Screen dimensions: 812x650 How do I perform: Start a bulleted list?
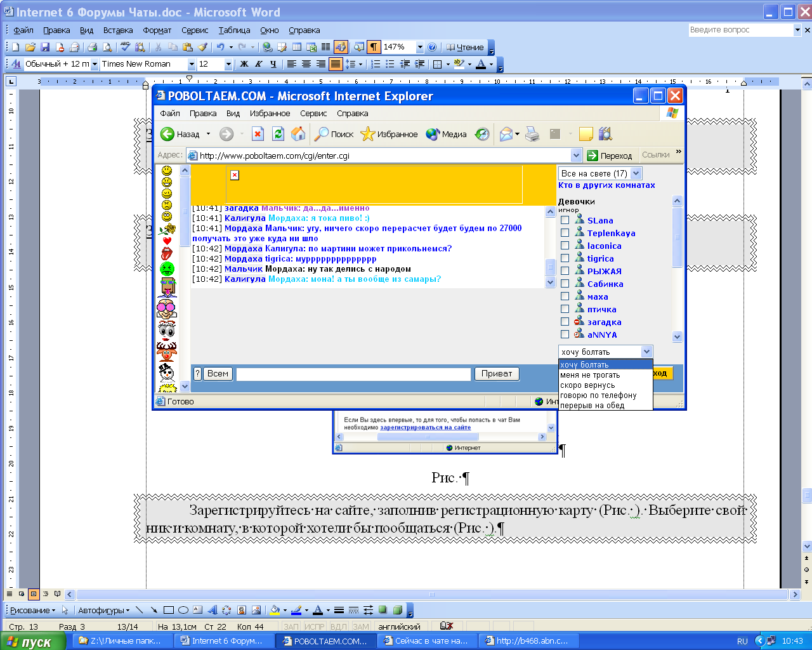(x=390, y=64)
